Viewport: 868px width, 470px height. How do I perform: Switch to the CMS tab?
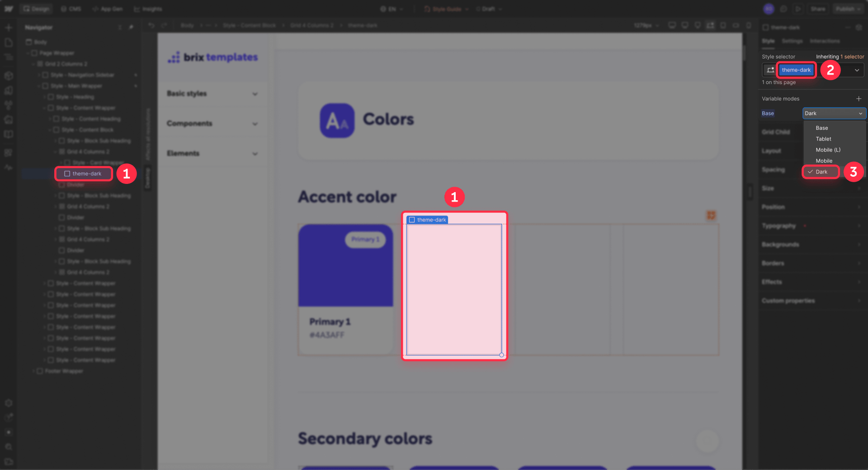pos(71,9)
